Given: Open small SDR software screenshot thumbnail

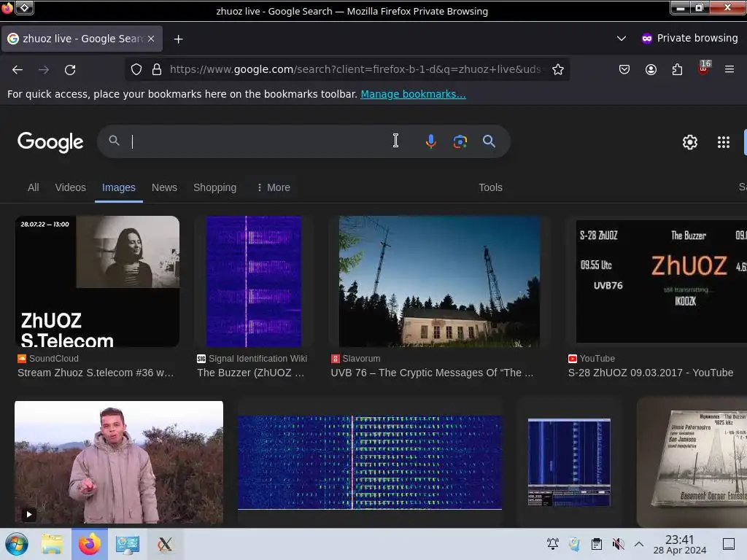Looking at the screenshot, I should pyautogui.click(x=569, y=462).
